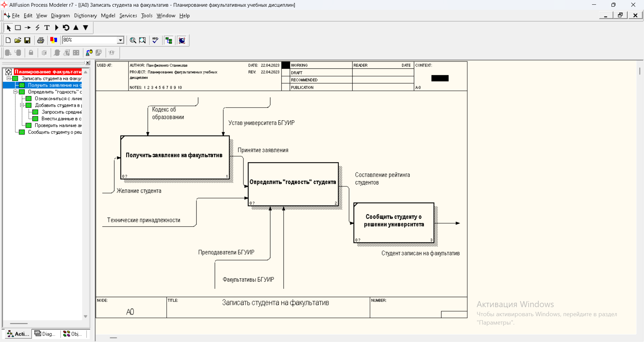Click the explorer scrollbar up arrow

[86, 72]
